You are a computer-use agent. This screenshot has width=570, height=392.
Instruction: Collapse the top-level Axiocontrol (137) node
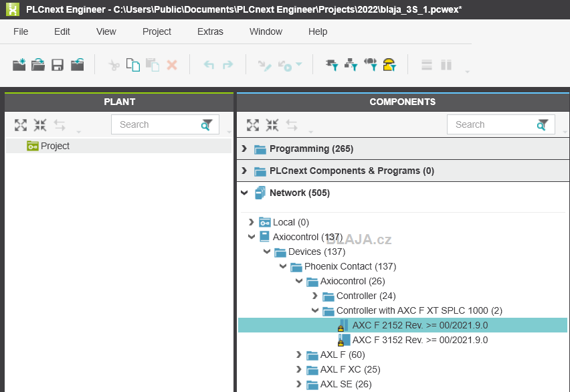[251, 237]
